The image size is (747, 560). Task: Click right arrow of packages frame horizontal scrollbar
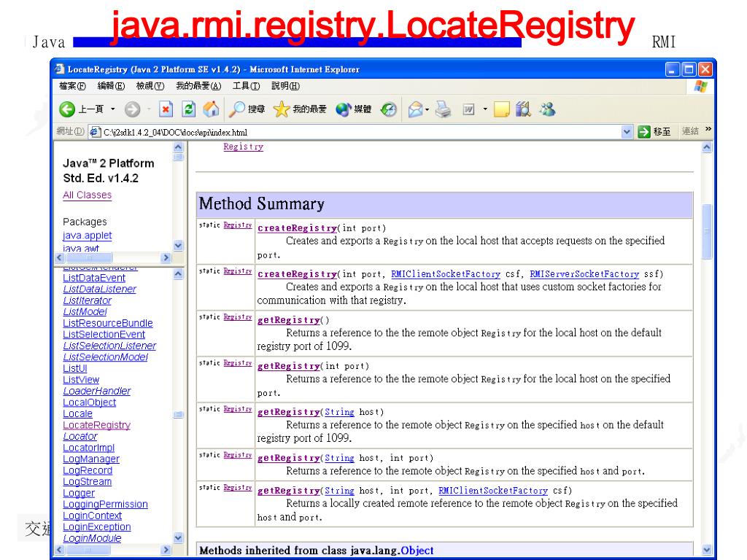click(x=166, y=257)
